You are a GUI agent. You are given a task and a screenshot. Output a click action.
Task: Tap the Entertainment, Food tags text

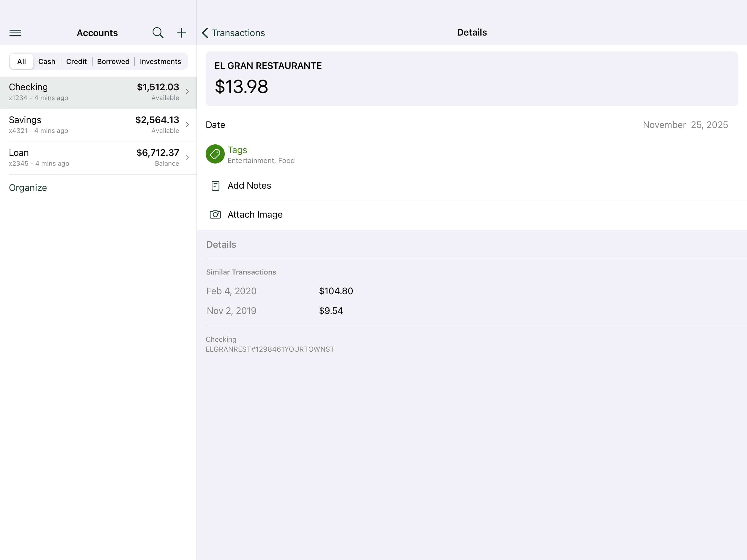click(261, 161)
